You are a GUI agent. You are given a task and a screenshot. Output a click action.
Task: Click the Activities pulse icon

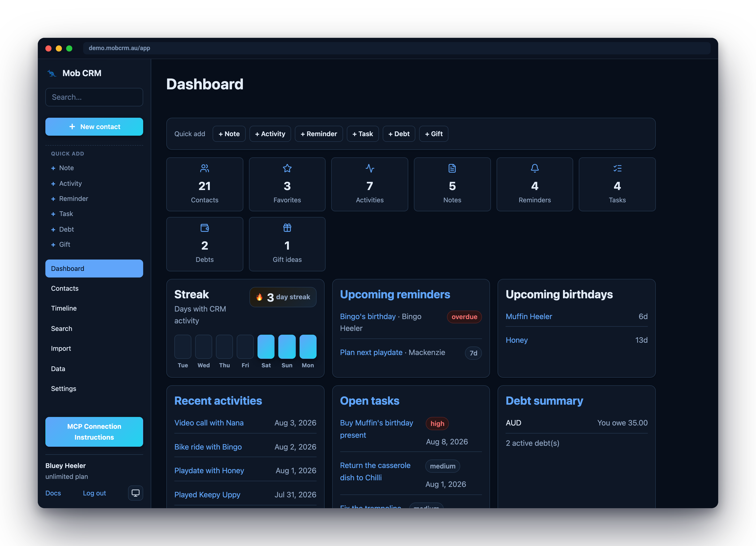point(370,169)
